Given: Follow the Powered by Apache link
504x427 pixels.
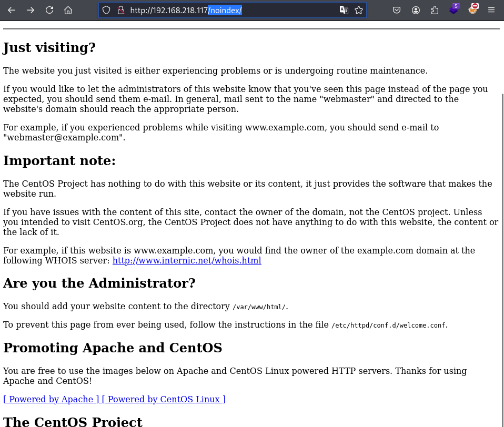Looking at the screenshot, I should [x=51, y=399].
